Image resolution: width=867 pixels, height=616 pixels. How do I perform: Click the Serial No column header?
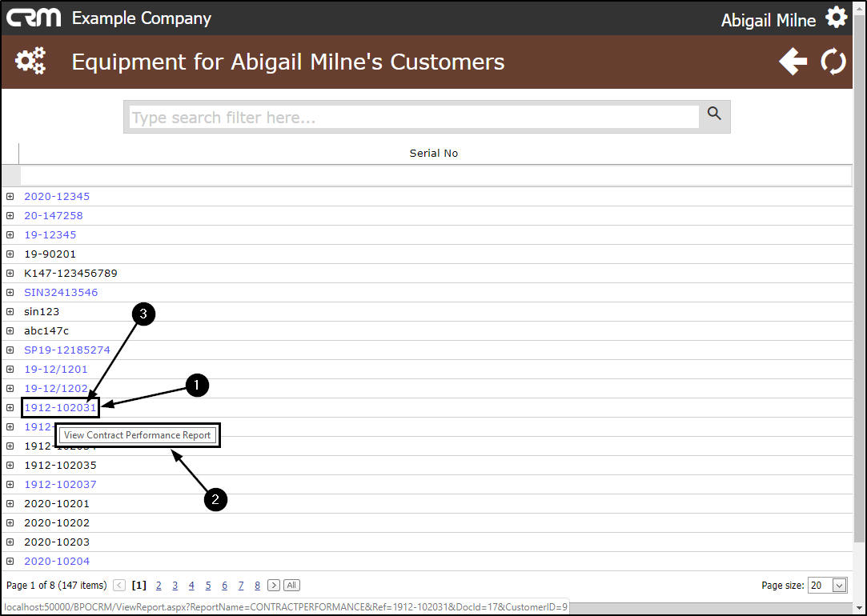(434, 153)
